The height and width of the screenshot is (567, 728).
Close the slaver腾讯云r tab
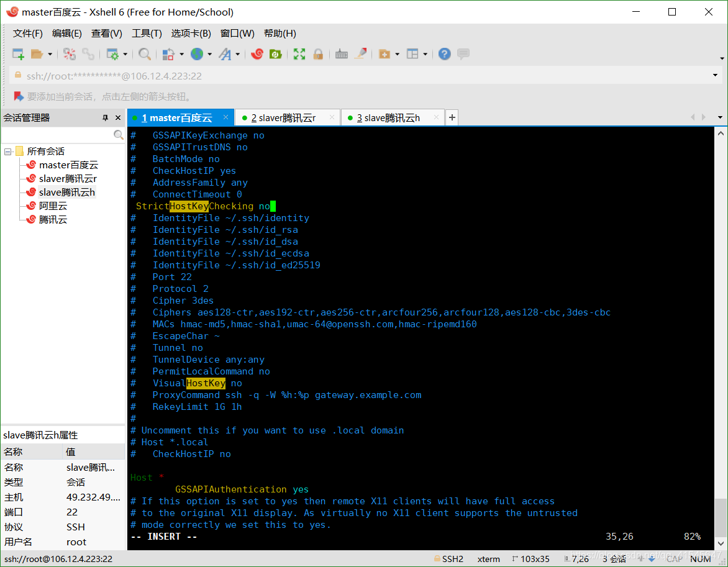click(332, 117)
